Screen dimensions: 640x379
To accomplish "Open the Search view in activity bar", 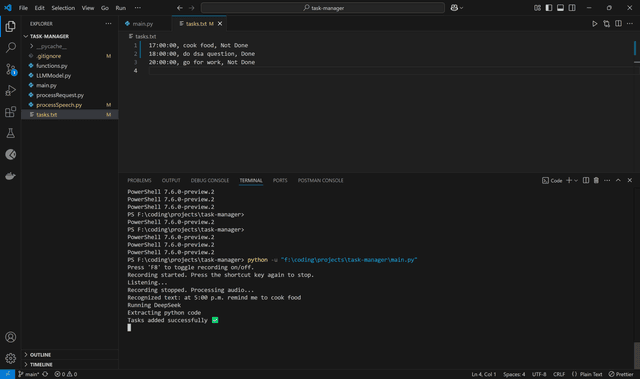I will pyautogui.click(x=11, y=48).
